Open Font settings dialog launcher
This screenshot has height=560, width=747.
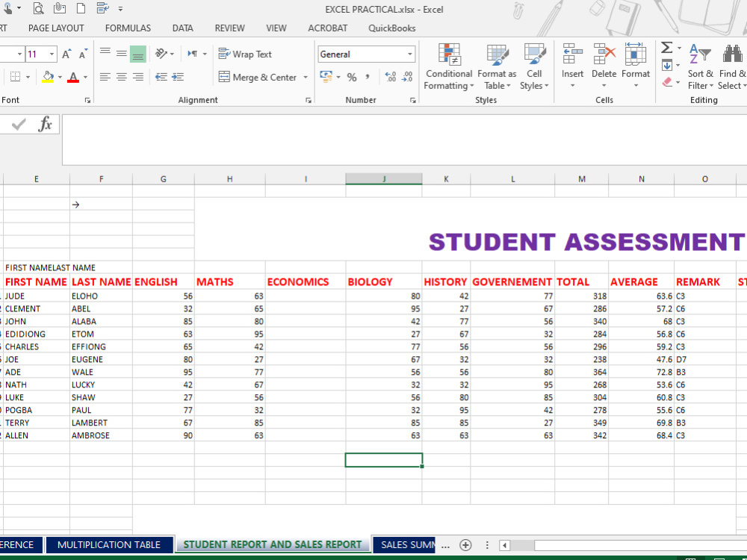[87, 100]
